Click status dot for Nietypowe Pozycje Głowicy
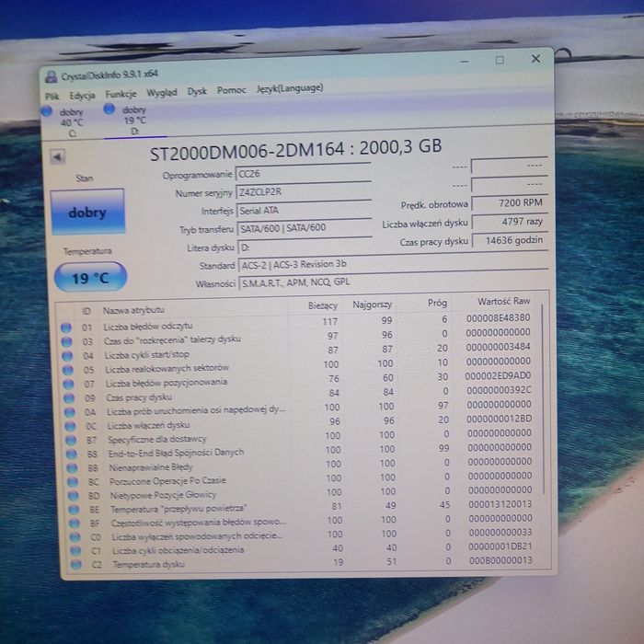 click(x=73, y=496)
